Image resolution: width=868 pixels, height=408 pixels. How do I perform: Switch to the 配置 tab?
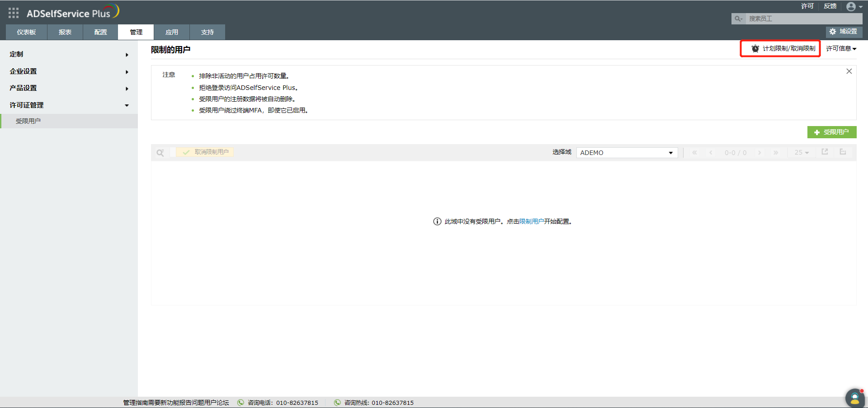[100, 32]
